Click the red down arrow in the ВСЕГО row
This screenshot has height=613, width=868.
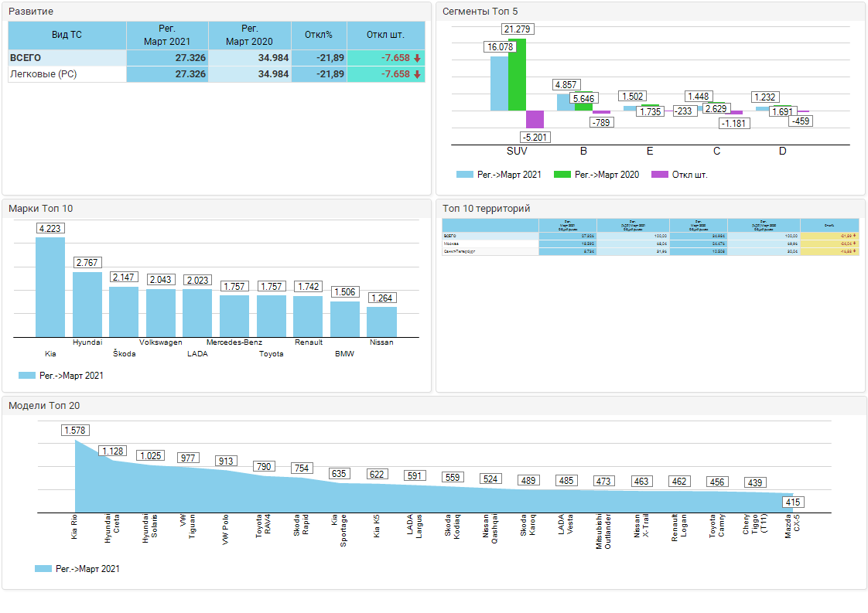(417, 59)
